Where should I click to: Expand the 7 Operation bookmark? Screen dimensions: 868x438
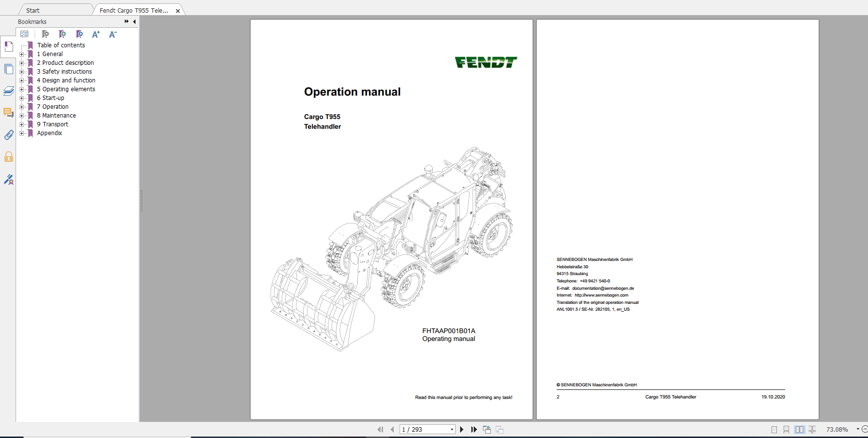[x=21, y=107]
